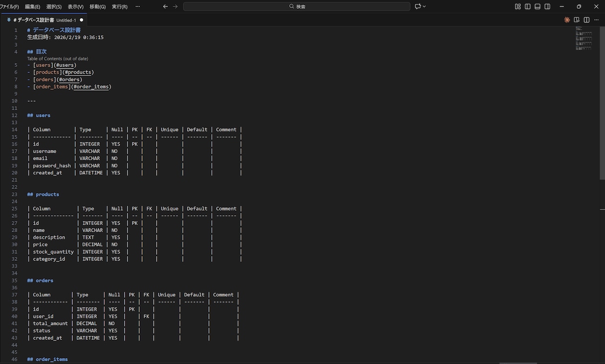The width and height of the screenshot is (605, 364).
Task: Click the vertical scrollbar thumb
Action: pos(603,103)
